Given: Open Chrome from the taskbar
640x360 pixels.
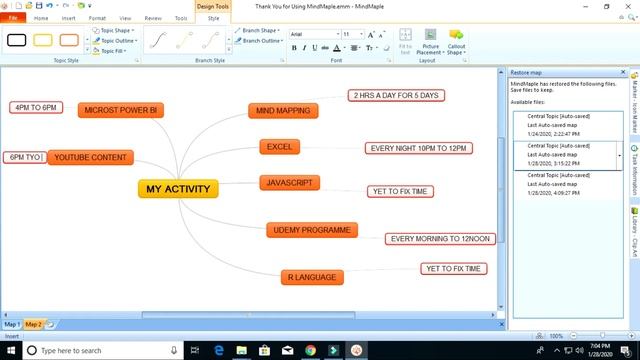Looking at the screenshot, I should pos(310,350).
